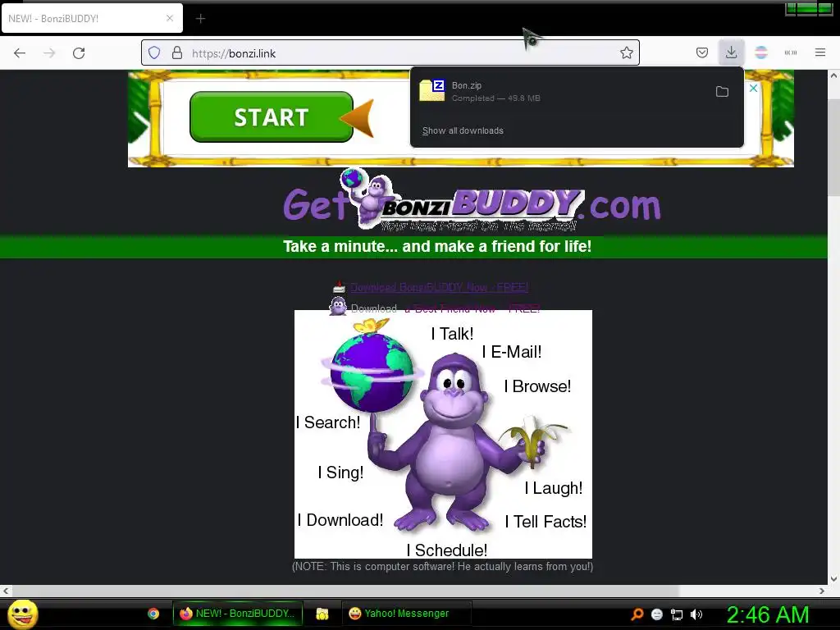Click the orange magnifier tray icon

coord(637,614)
